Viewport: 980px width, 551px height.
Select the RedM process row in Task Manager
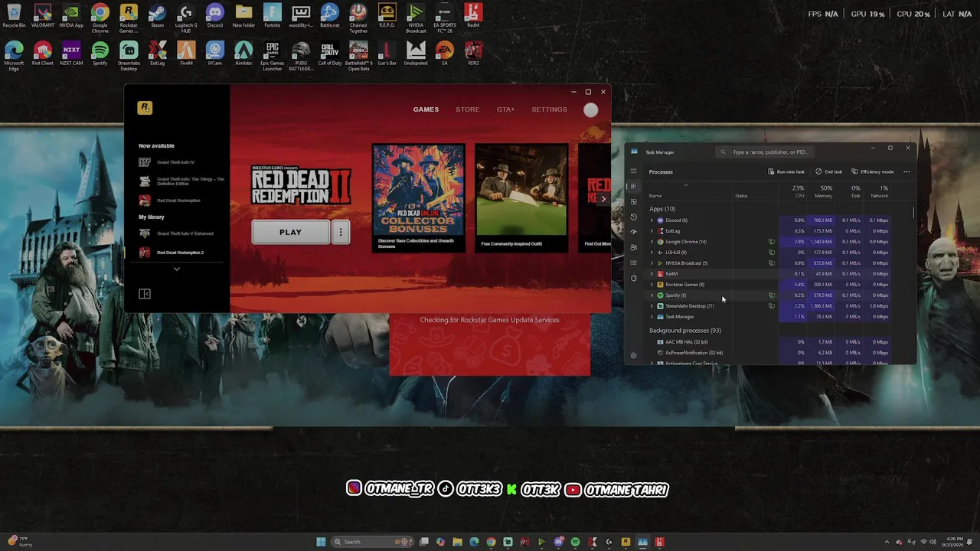tap(769, 274)
